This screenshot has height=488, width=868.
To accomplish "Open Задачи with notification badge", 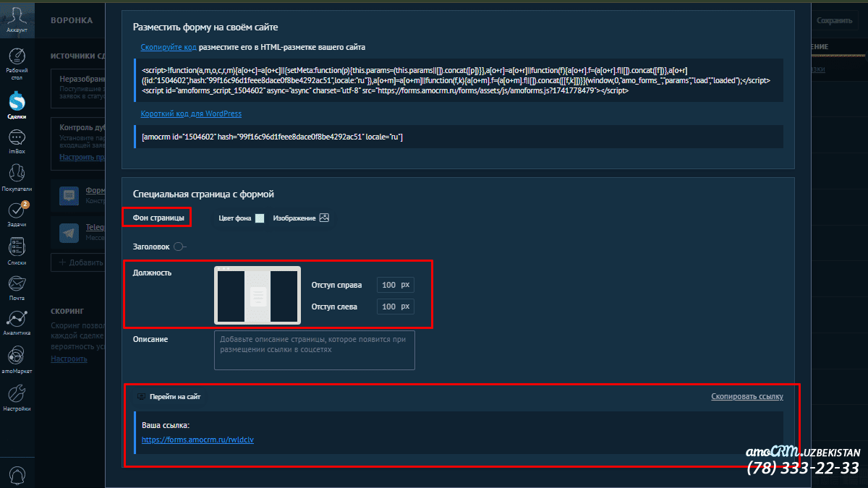I will (x=17, y=214).
